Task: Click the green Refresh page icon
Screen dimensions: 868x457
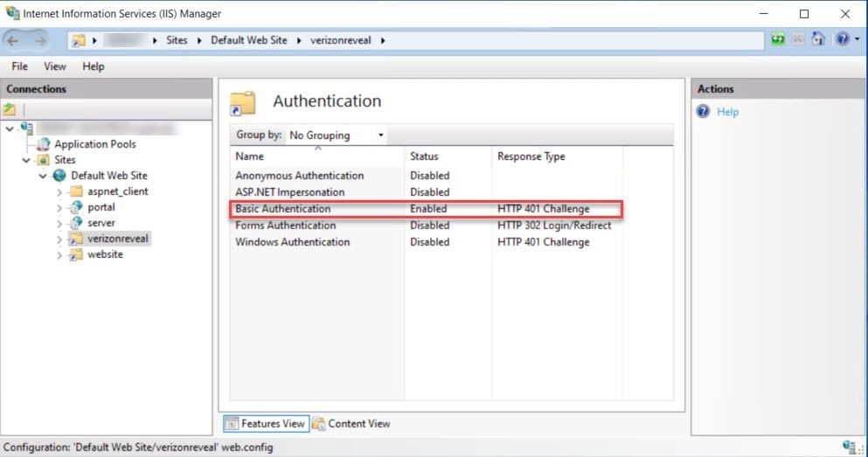Action: click(x=778, y=39)
